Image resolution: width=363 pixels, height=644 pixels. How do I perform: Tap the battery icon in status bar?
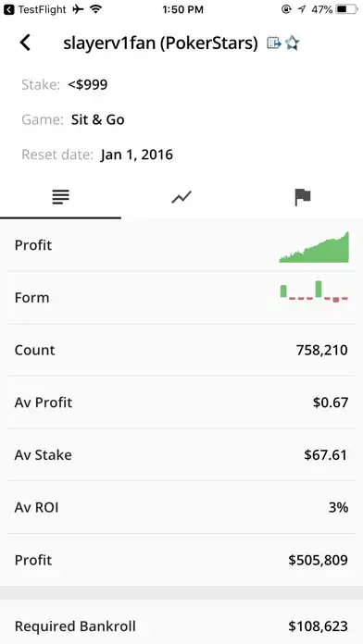346,9
